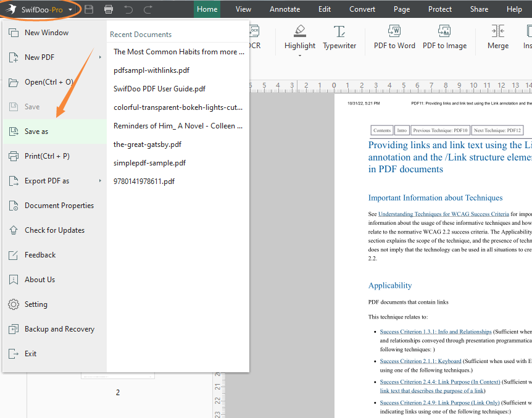Open Document Properties from menu
Screen dimensions: 532x418
pyautogui.click(x=55, y=206)
